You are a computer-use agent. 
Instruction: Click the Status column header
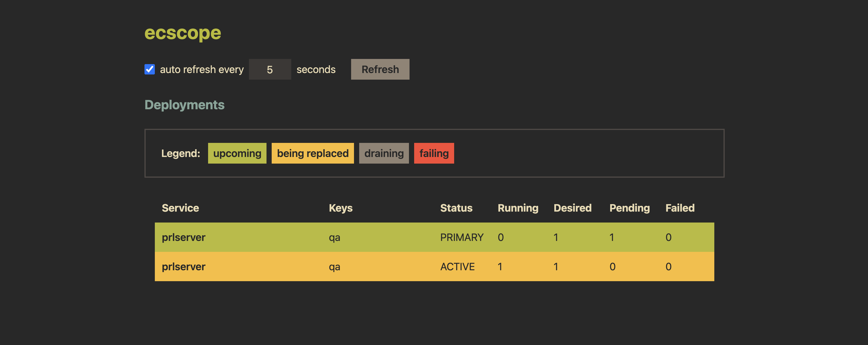456,208
